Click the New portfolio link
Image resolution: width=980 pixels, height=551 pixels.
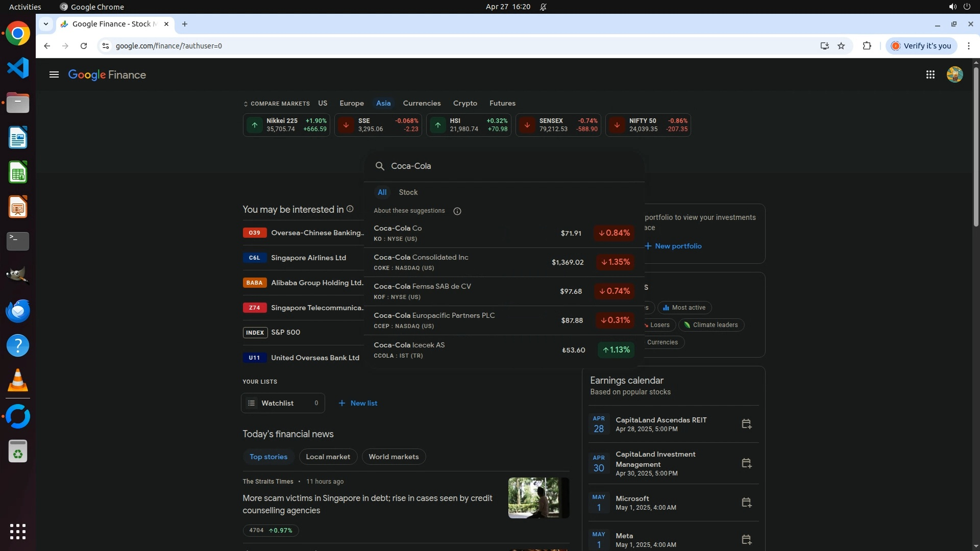(x=673, y=246)
